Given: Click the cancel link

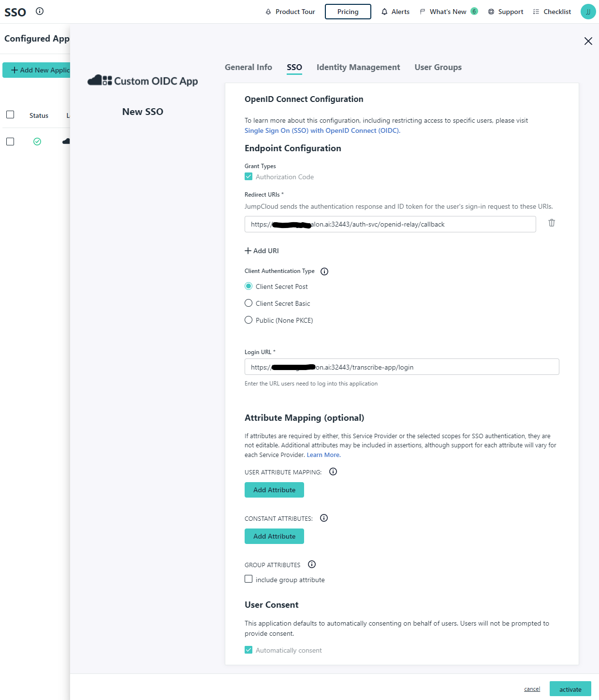Looking at the screenshot, I should tap(532, 689).
